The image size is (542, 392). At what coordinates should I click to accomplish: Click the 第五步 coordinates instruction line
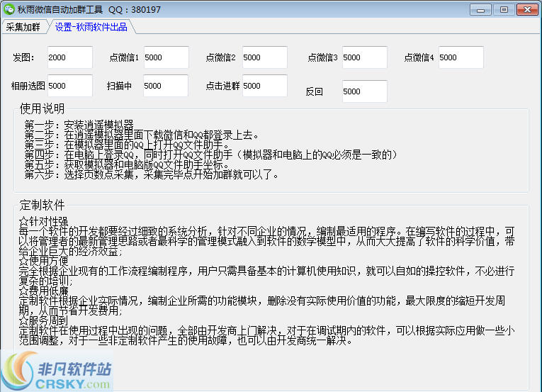point(128,164)
